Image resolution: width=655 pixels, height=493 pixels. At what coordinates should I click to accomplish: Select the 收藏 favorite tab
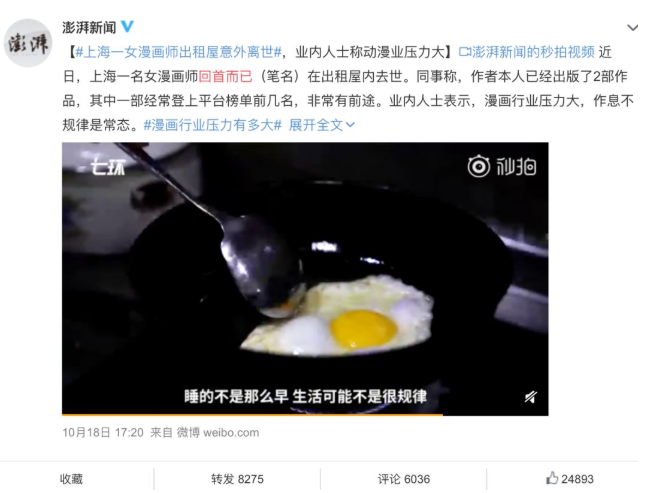[71, 479]
